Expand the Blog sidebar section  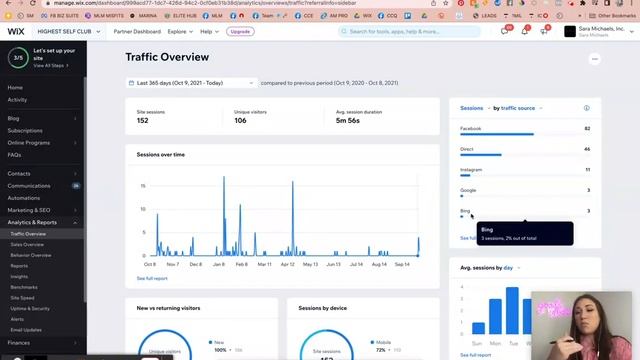pyautogui.click(x=75, y=118)
